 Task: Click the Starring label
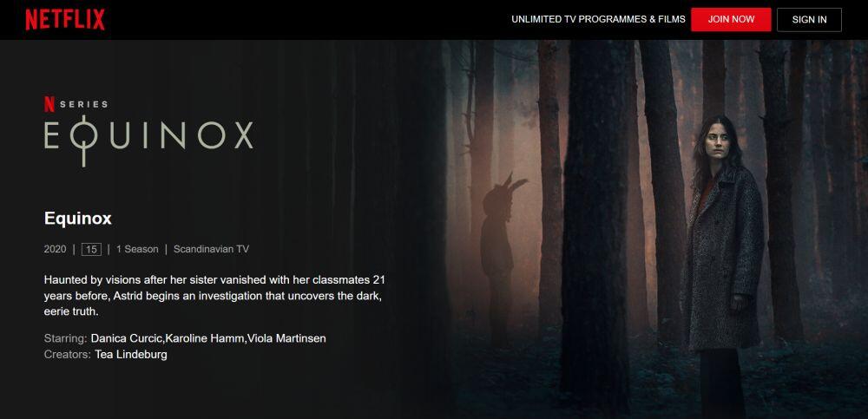point(65,338)
